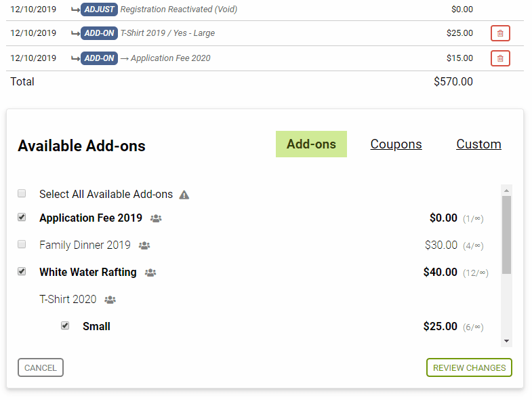Enable the Family Dinner 2019 checkbox

(x=22, y=245)
